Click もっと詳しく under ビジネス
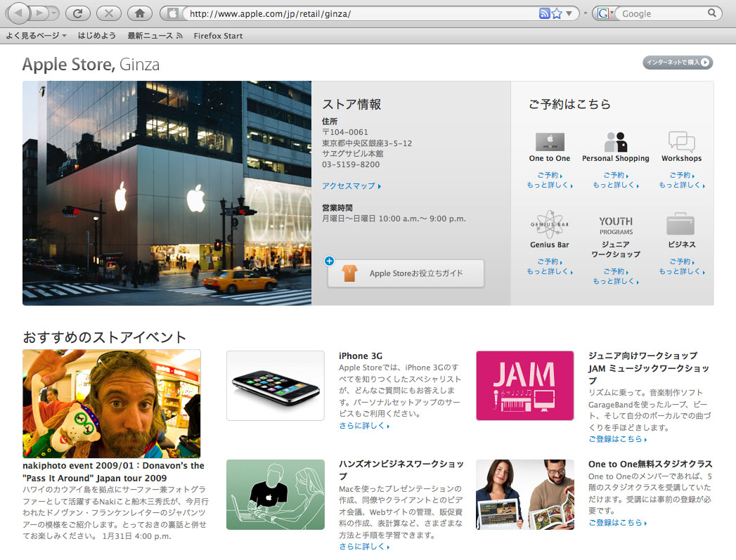736x560 pixels. [682, 271]
